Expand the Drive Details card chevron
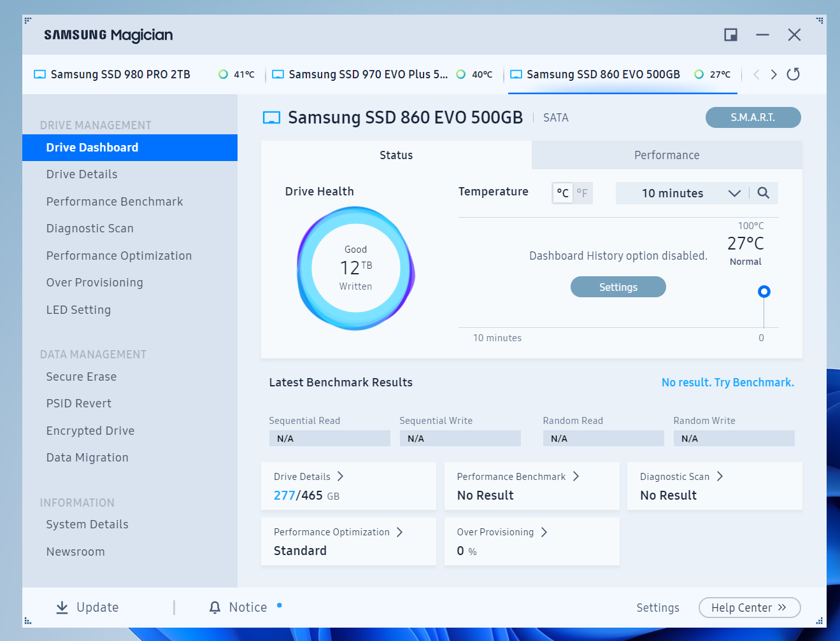The width and height of the screenshot is (840, 641). (340, 476)
